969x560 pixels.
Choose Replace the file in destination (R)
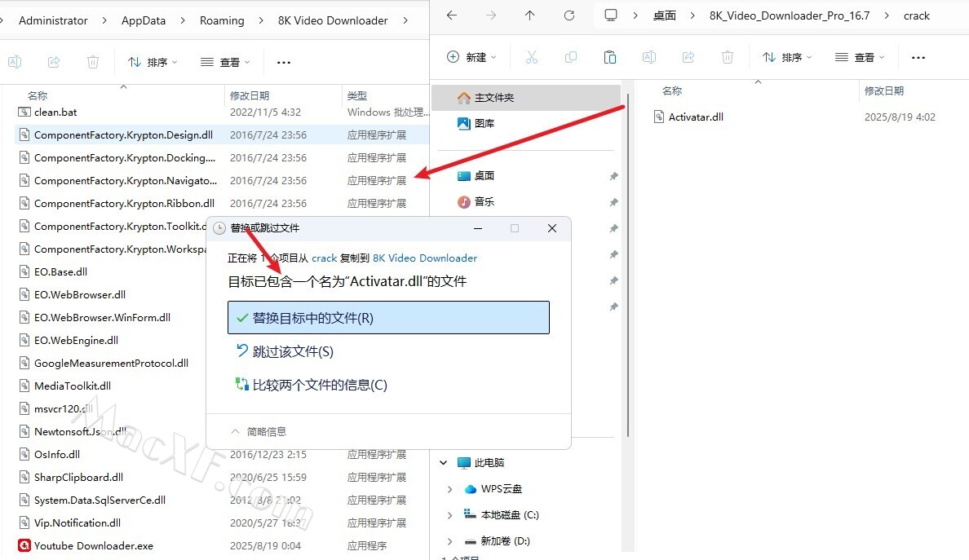point(388,317)
